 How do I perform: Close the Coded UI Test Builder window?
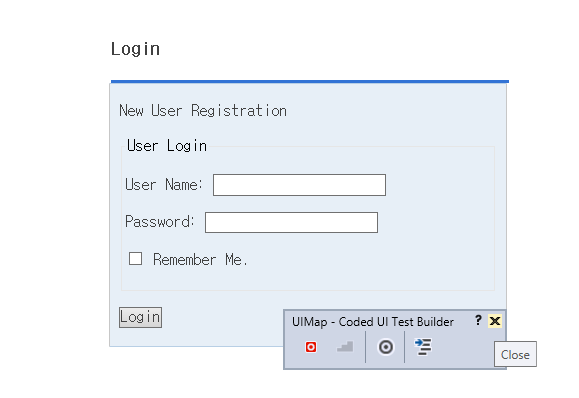coord(495,321)
